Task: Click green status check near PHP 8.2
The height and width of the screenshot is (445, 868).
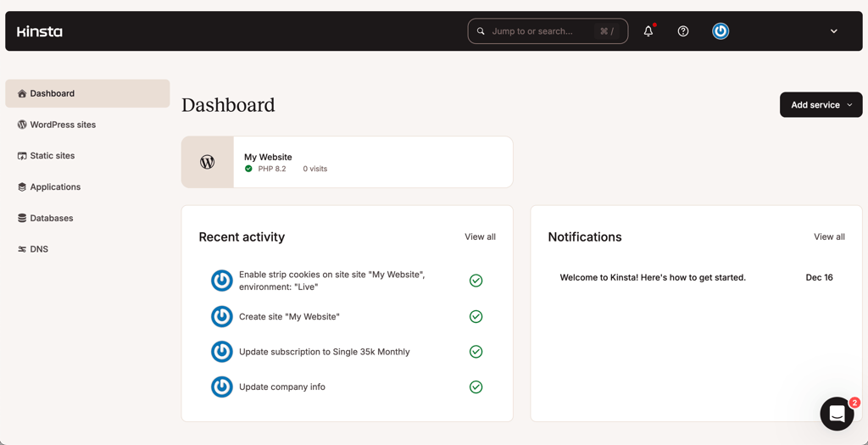Action: pyautogui.click(x=248, y=169)
